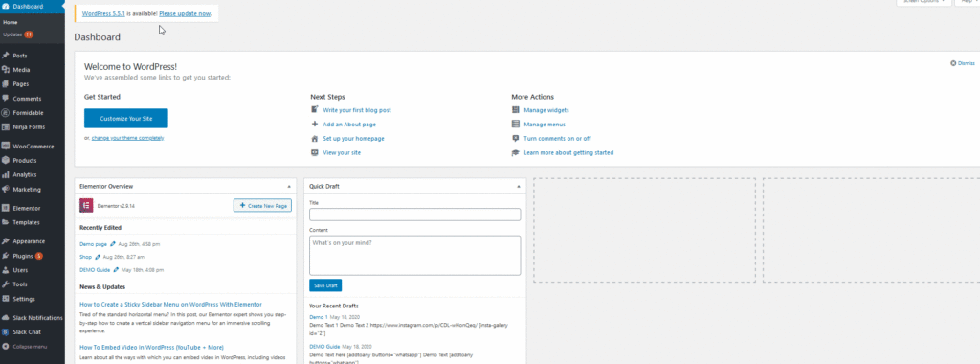
Task: Click the Tools wrench icon
Action: coord(6,284)
